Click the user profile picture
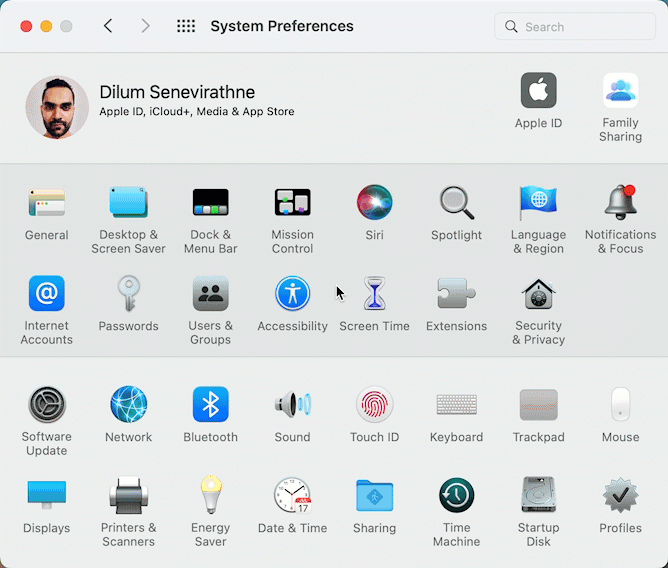The width and height of the screenshot is (668, 568). (57, 107)
